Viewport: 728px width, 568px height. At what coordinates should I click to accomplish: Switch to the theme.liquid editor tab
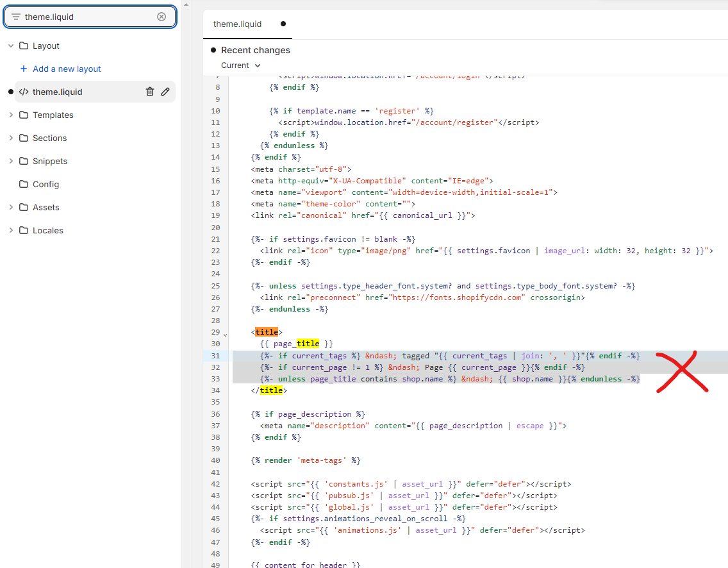(238, 24)
